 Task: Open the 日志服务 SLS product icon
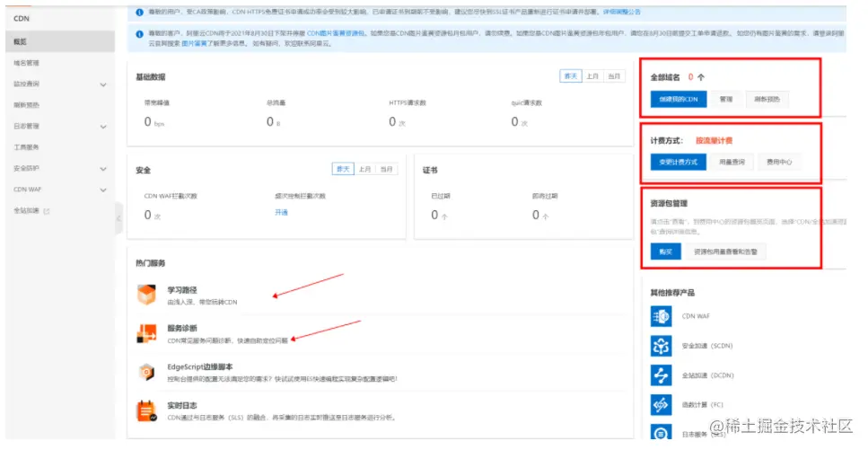click(661, 432)
